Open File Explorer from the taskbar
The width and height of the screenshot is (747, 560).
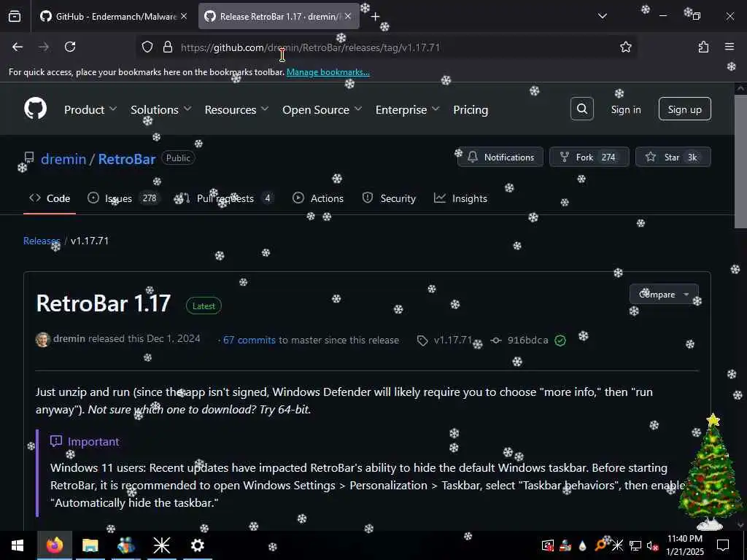[90, 545]
